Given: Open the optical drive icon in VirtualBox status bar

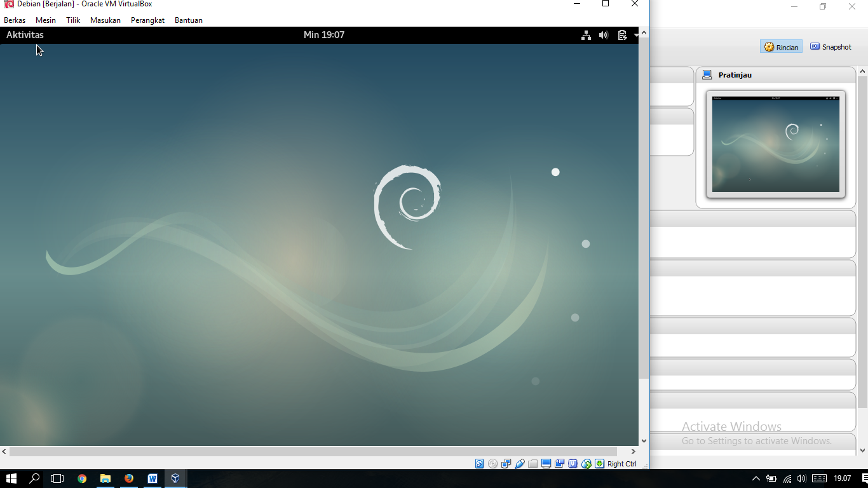Looking at the screenshot, I should pyautogui.click(x=492, y=463).
